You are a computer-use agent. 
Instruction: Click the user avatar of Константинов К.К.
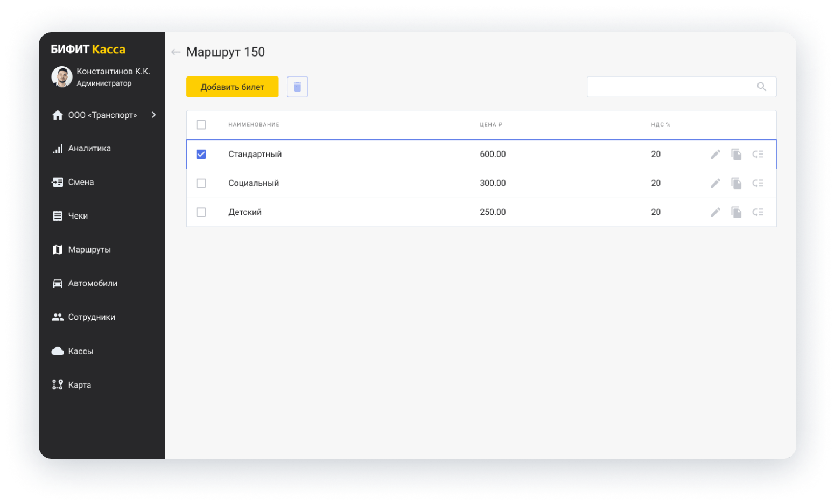(x=62, y=77)
